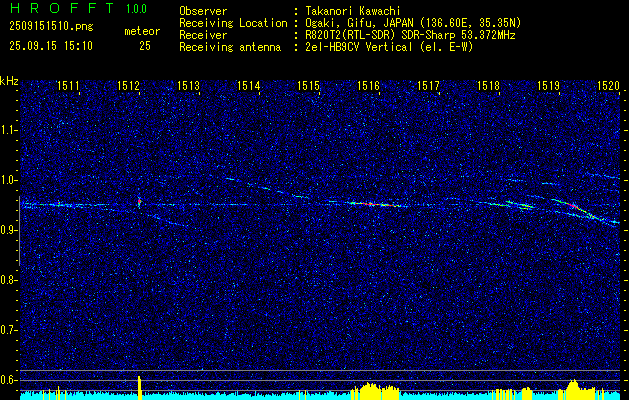The height and width of the screenshot is (400, 629).
Task: Click the 1515 time axis label
Action: point(308,85)
